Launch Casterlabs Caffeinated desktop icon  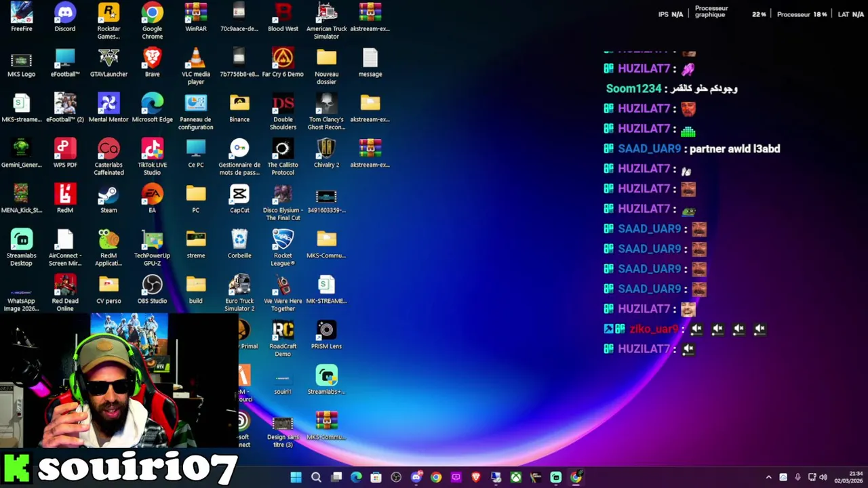pyautogui.click(x=108, y=157)
